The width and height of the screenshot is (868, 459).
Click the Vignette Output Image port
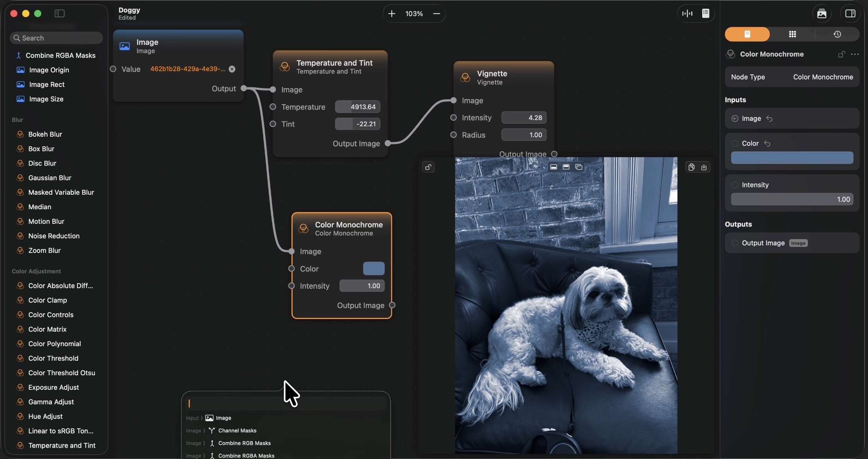click(x=554, y=154)
